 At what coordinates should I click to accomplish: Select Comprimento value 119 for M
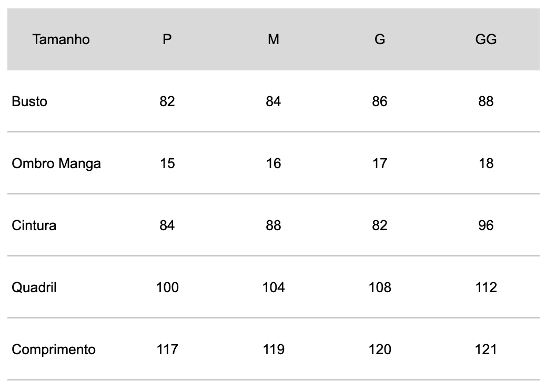click(274, 349)
